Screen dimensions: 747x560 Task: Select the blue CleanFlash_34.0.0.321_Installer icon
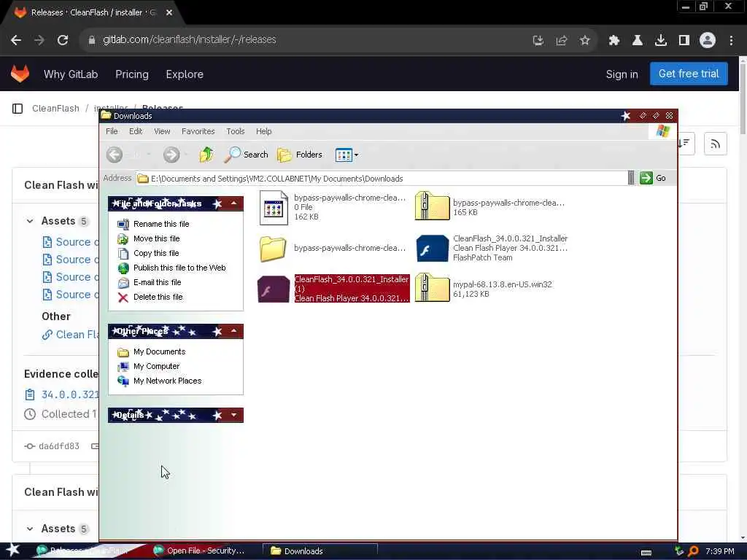pos(432,248)
